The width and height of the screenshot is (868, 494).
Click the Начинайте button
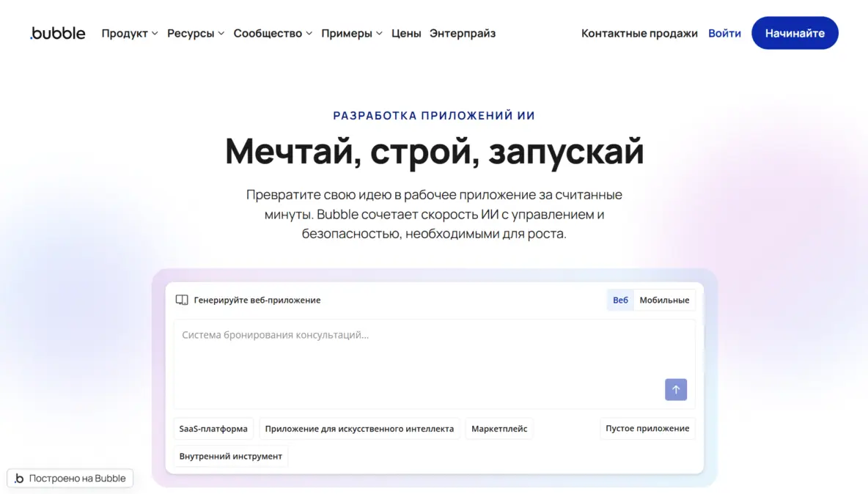click(x=795, y=33)
